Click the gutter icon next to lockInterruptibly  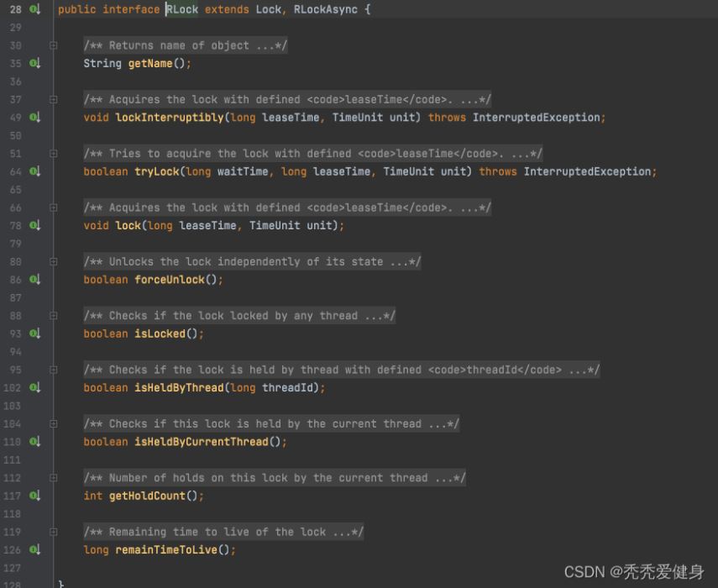point(34,118)
